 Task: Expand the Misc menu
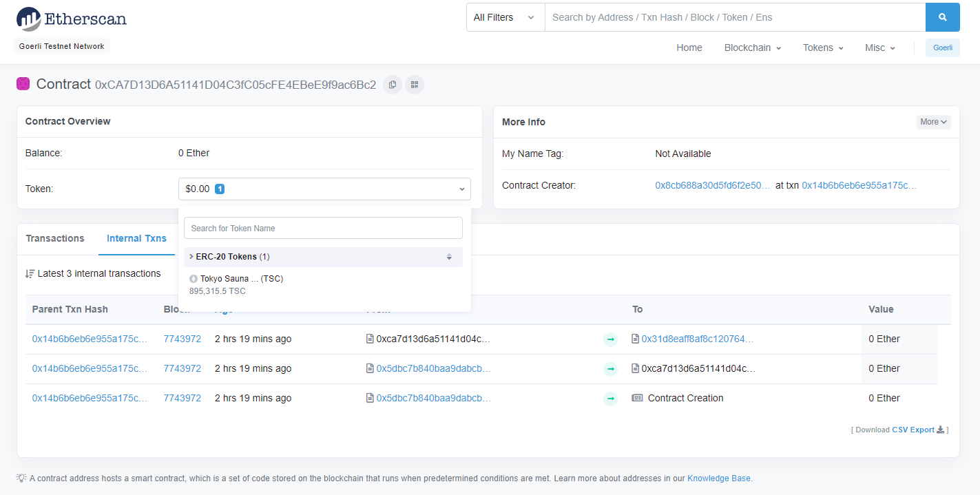880,48
